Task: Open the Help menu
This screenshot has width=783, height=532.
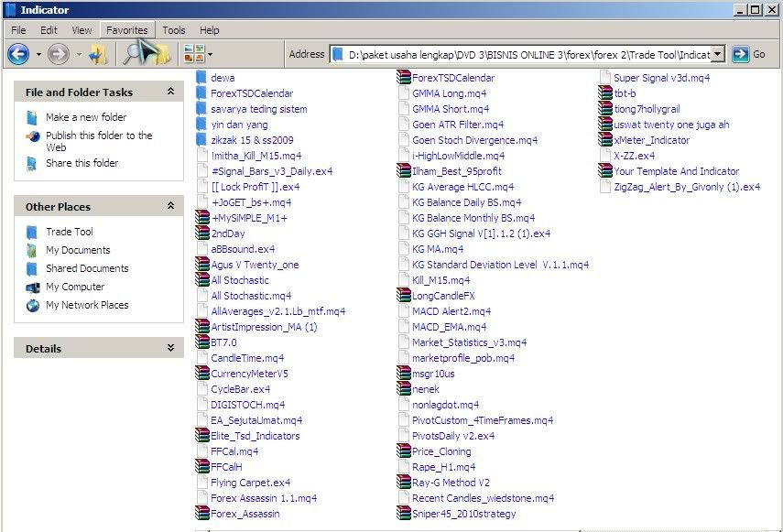Action: click(x=209, y=30)
